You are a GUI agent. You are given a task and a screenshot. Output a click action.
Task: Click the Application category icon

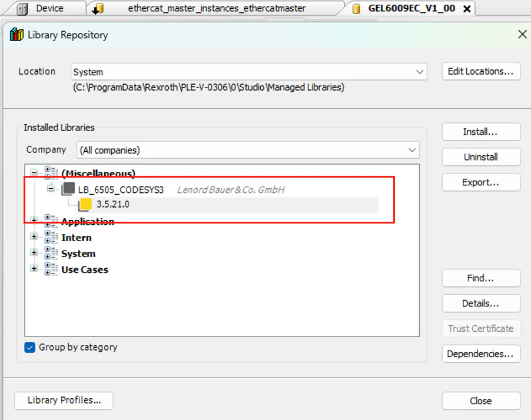51,221
